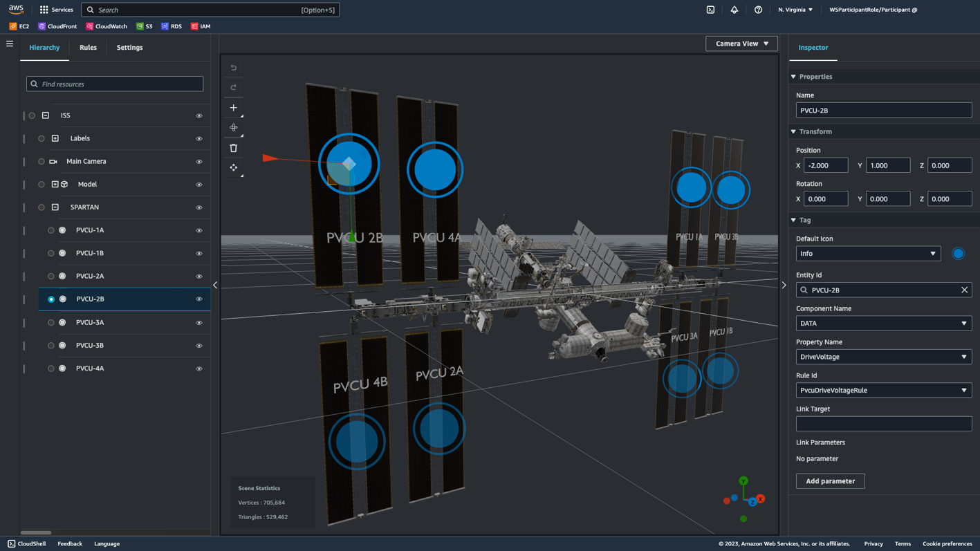Hide the Labels node in the hierarchy
980x551 pixels.
coord(198,138)
